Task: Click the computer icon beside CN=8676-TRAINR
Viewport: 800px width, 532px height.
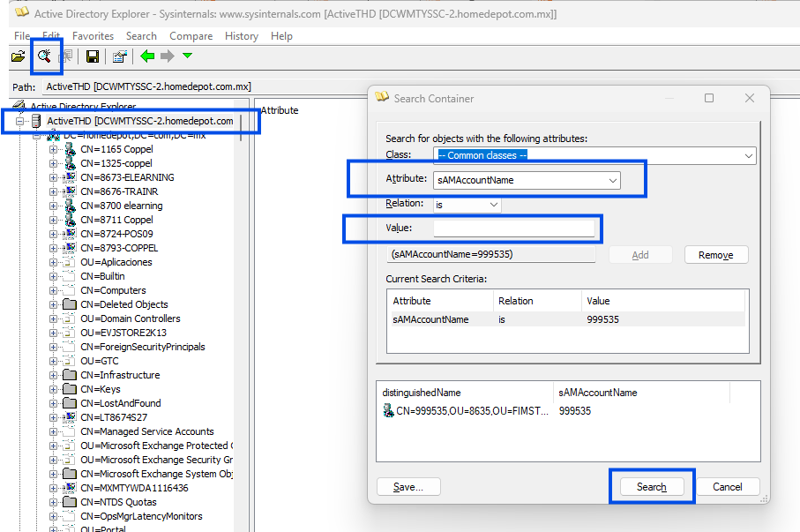Action: coord(70,191)
